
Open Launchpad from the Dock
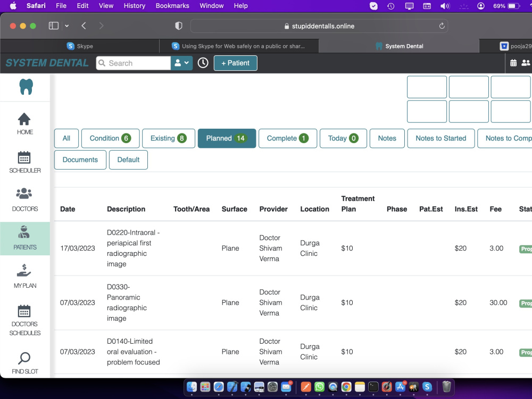pyautogui.click(x=205, y=387)
